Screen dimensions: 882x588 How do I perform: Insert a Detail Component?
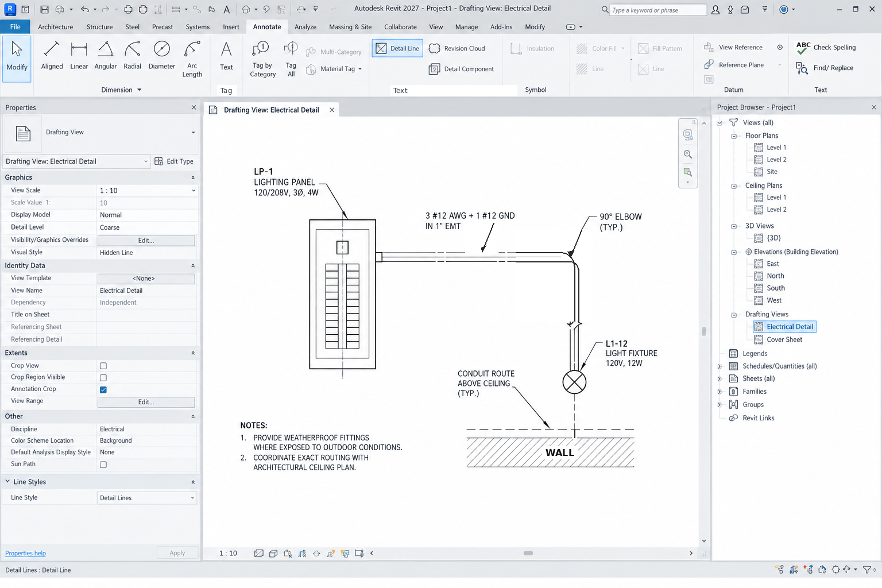pyautogui.click(x=461, y=69)
